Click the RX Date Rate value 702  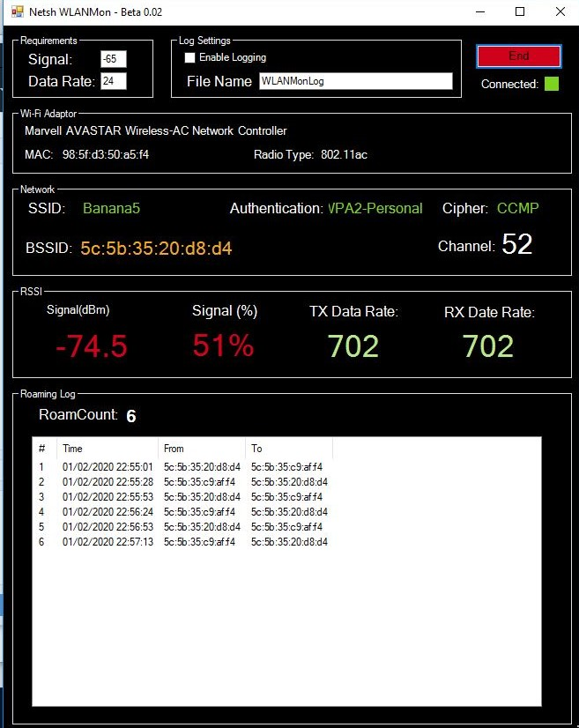488,346
